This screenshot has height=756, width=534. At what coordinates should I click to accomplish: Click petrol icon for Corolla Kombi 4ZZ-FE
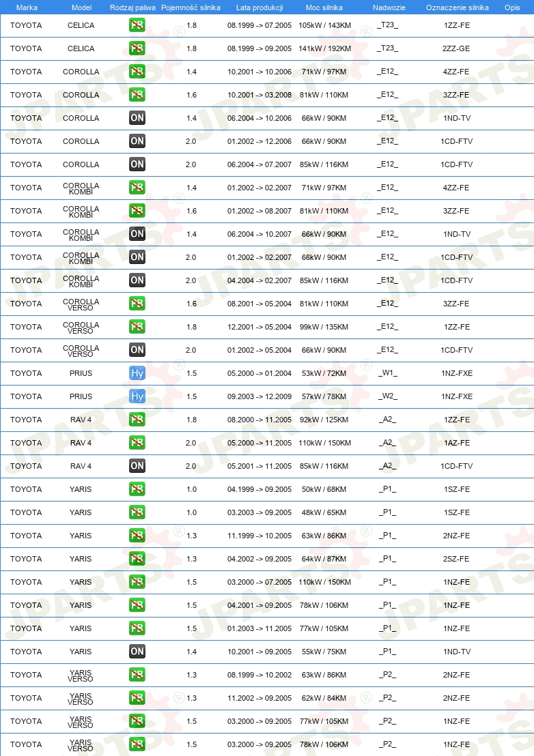tap(137, 188)
